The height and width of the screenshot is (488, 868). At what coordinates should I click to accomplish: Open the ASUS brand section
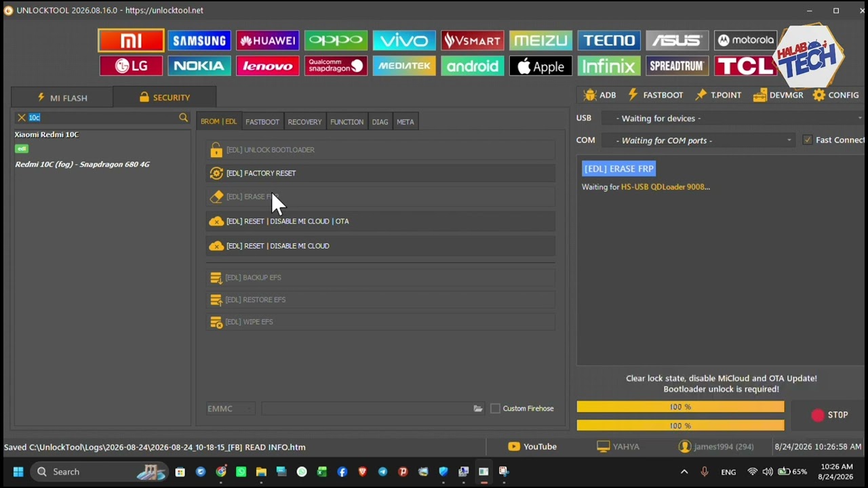(677, 41)
